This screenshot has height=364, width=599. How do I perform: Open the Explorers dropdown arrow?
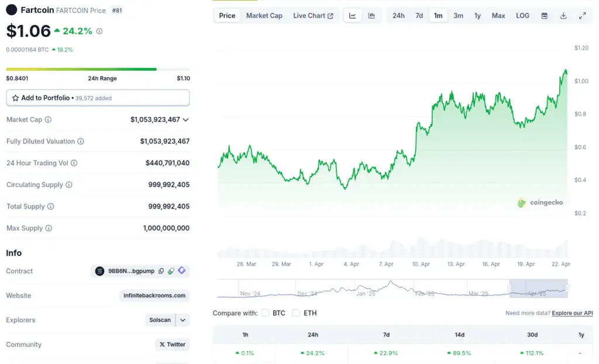click(x=183, y=320)
